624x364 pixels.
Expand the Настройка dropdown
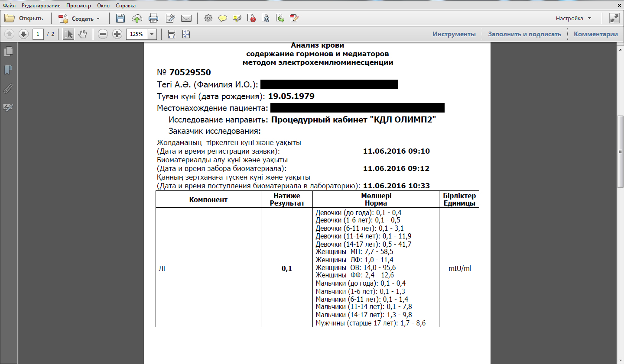tap(589, 19)
